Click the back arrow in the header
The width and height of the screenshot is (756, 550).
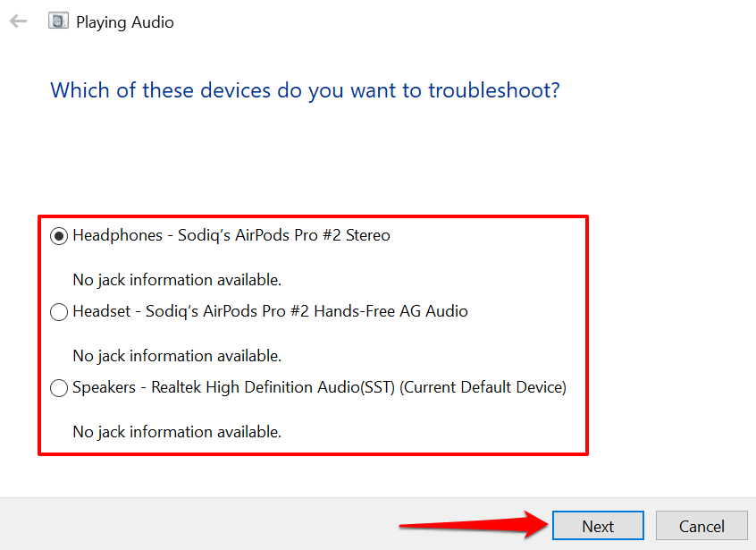point(18,21)
